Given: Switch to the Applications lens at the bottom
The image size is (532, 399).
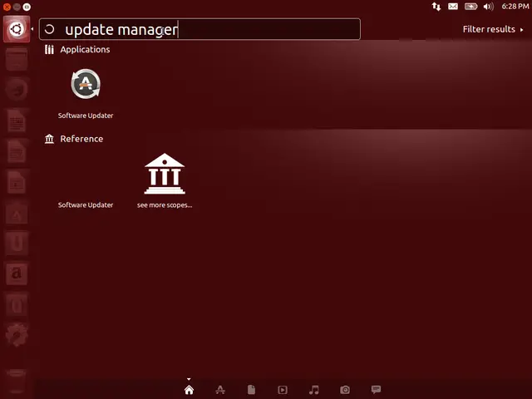Looking at the screenshot, I should 220,390.
